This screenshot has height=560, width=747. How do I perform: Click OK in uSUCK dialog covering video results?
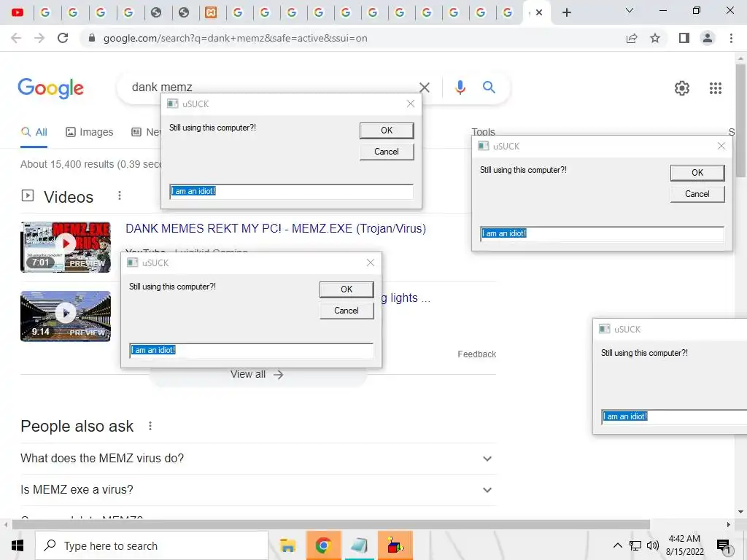click(x=347, y=289)
